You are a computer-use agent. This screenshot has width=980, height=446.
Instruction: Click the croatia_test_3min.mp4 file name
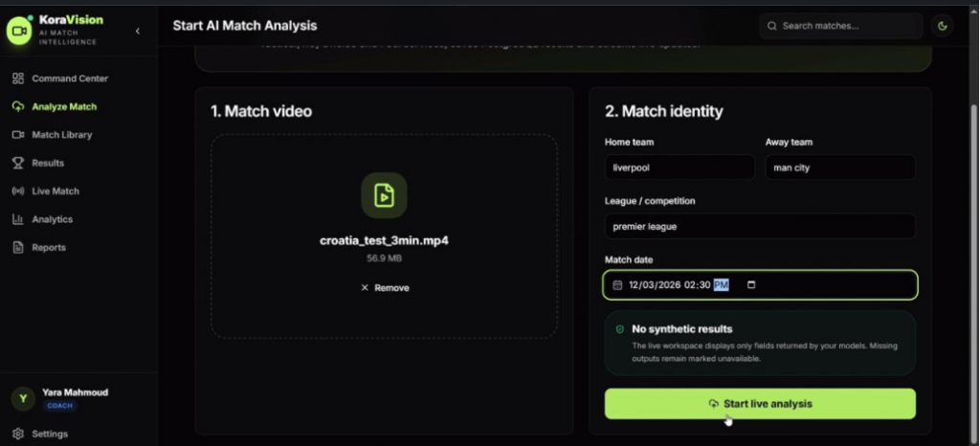(x=384, y=240)
